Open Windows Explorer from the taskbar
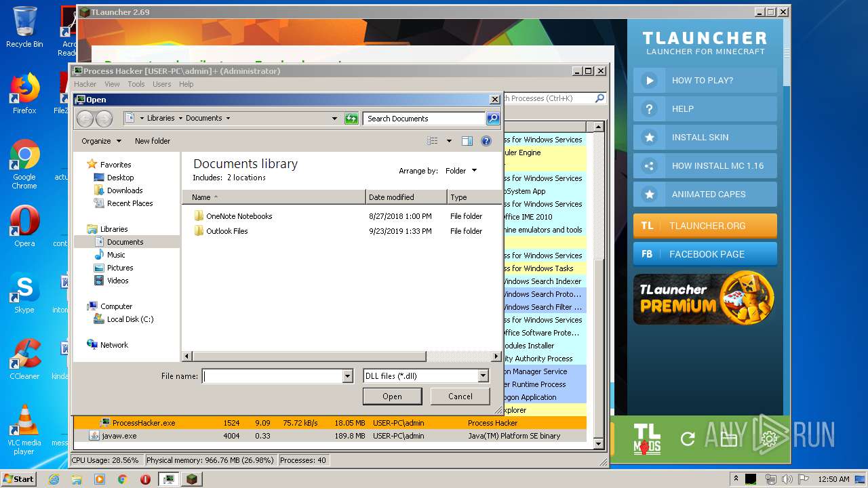 pyautogui.click(x=77, y=479)
